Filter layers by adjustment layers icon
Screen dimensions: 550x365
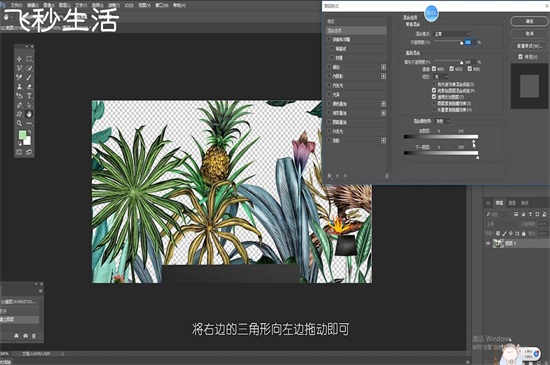click(x=523, y=214)
